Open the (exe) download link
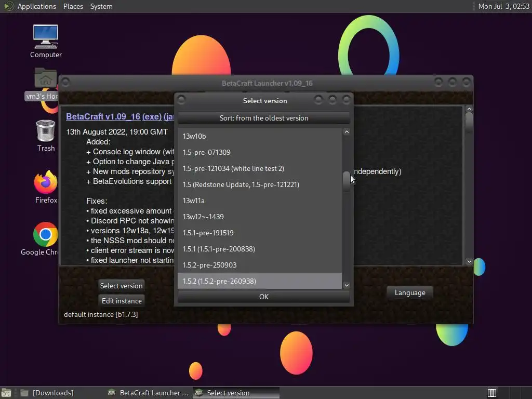The height and width of the screenshot is (399, 532). click(152, 116)
